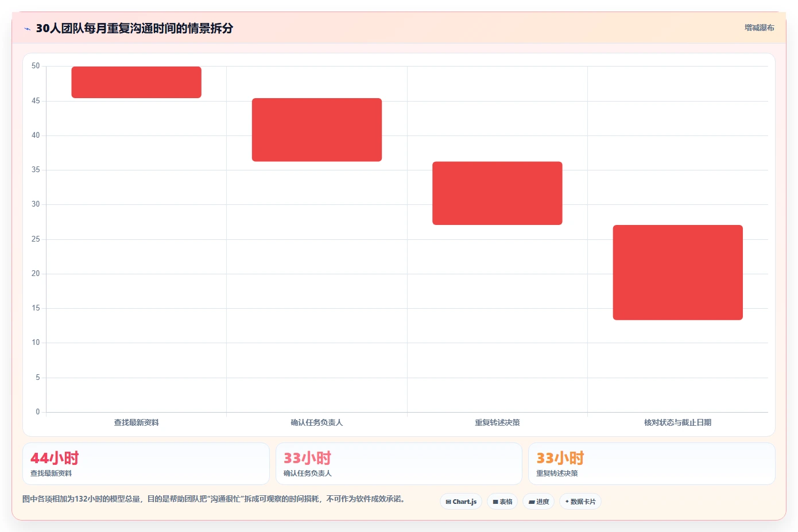Image resolution: width=798 pixels, height=532 pixels.
Task: Open the 33小时 重复转述决策 card
Action: [x=652, y=464]
